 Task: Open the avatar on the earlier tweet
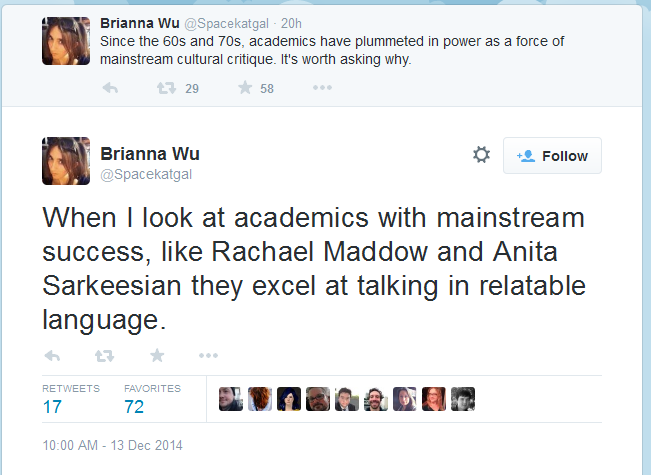pyautogui.click(x=66, y=41)
